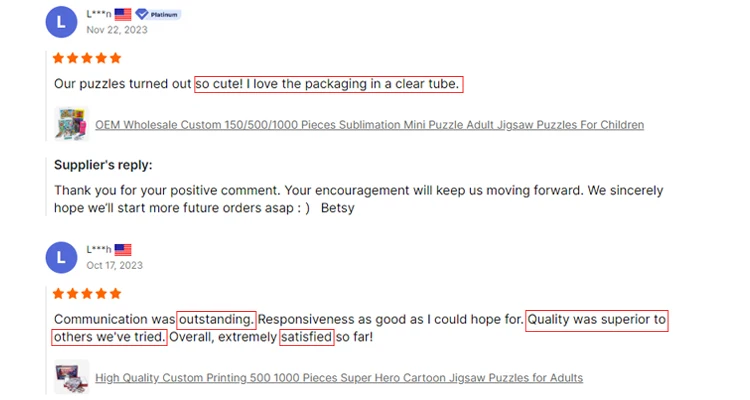This screenshot has width=750, height=400.
Task: Click the highlighted word "outstanding."
Action: click(216, 320)
